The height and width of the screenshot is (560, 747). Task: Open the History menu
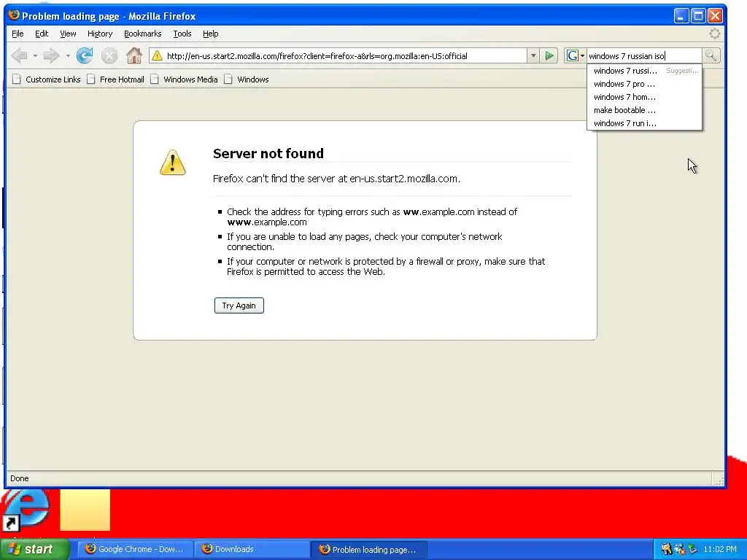pyautogui.click(x=99, y=34)
